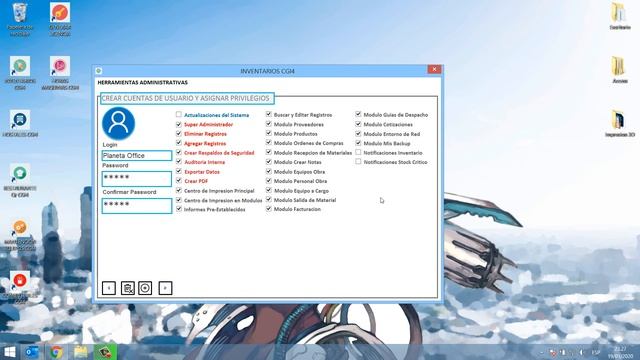
Task: Toggle Centro de Impresion Principal checkbox
Action: pyautogui.click(x=179, y=190)
